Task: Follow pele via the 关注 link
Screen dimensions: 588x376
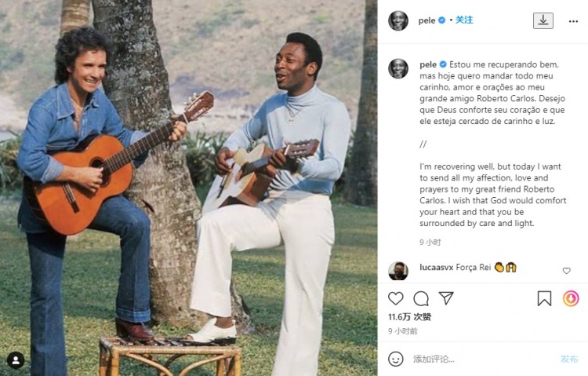Action: [x=464, y=20]
